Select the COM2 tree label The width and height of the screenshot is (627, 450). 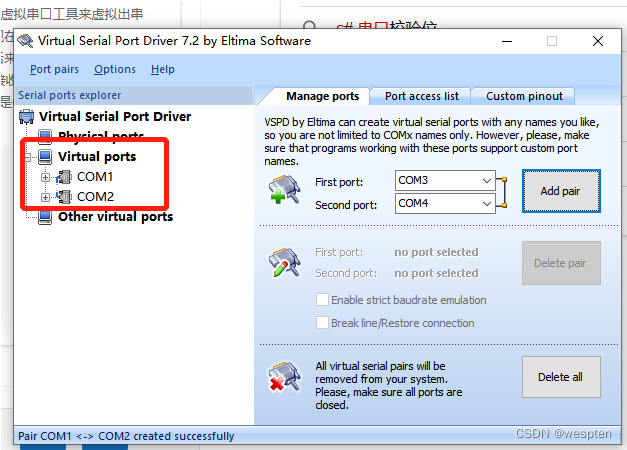point(95,197)
